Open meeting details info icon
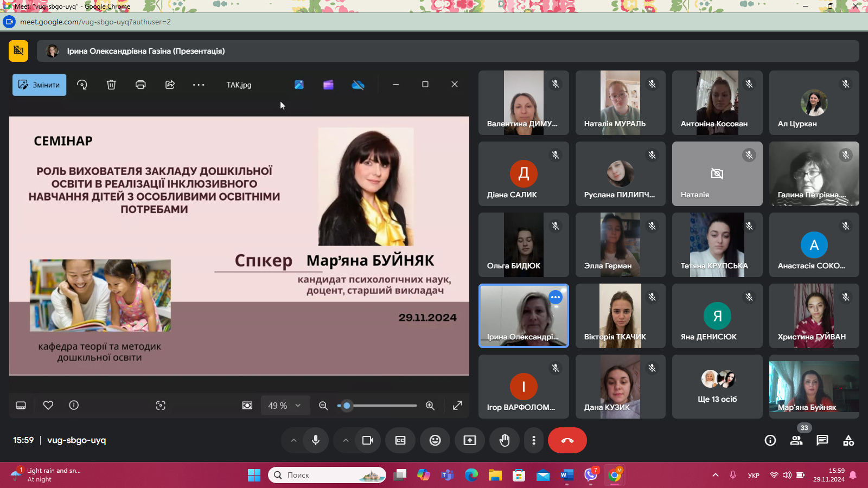The height and width of the screenshot is (488, 868). click(770, 440)
